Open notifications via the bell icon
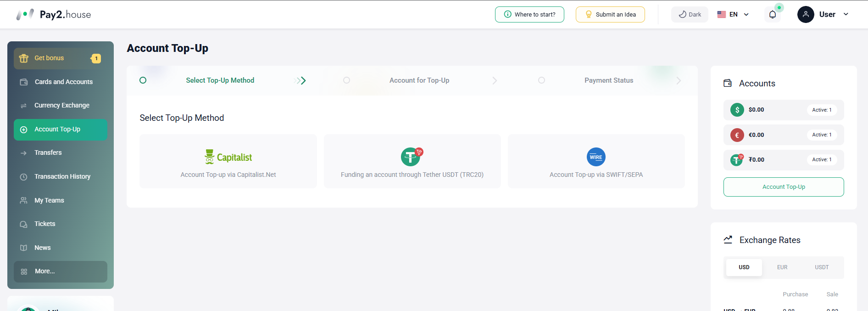This screenshot has height=311, width=868. [x=773, y=14]
